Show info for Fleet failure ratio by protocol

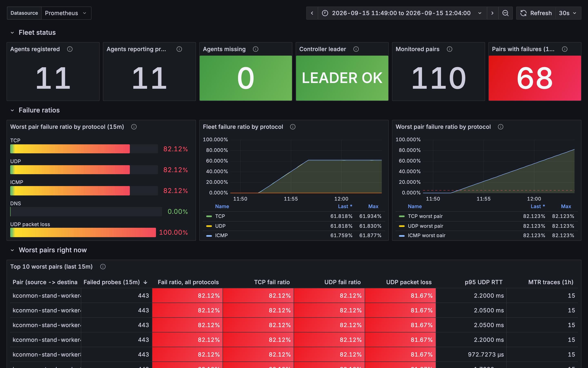point(293,127)
